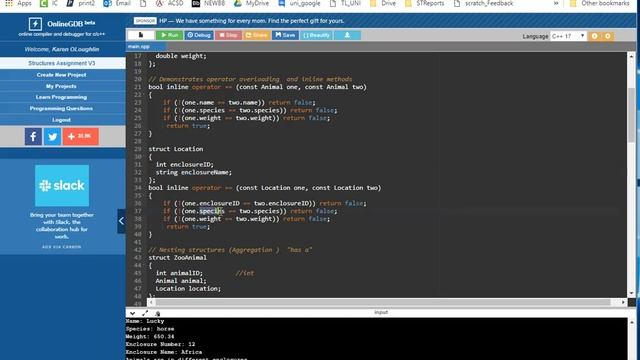Open Apps bookmark in bookmarks bar
This screenshot has height=360, width=640.
pyautogui.click(x=18, y=3)
